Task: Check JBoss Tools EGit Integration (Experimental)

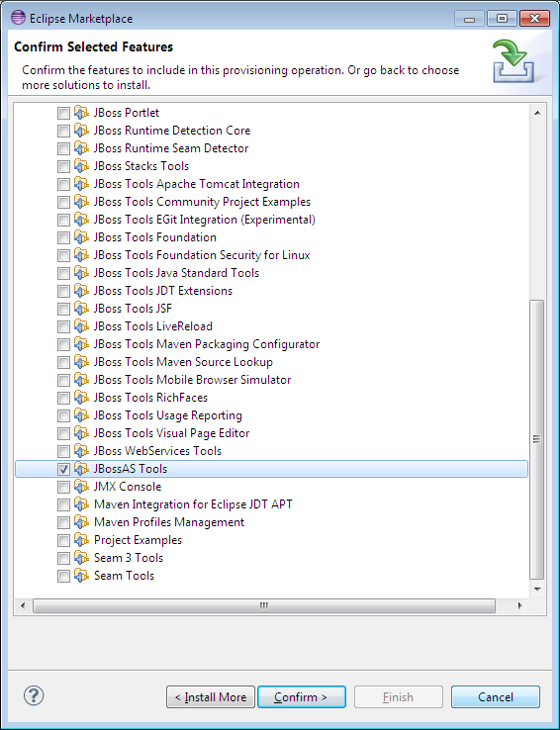Action: coord(63,220)
